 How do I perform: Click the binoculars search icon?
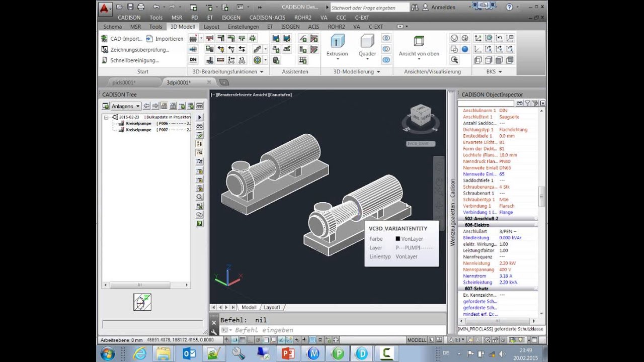click(x=415, y=8)
